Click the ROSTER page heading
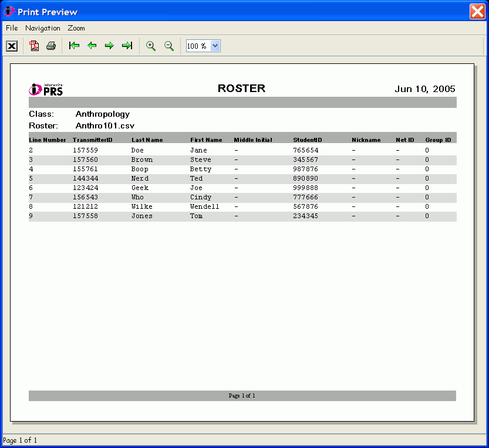This screenshot has height=448, width=489. pyautogui.click(x=242, y=89)
